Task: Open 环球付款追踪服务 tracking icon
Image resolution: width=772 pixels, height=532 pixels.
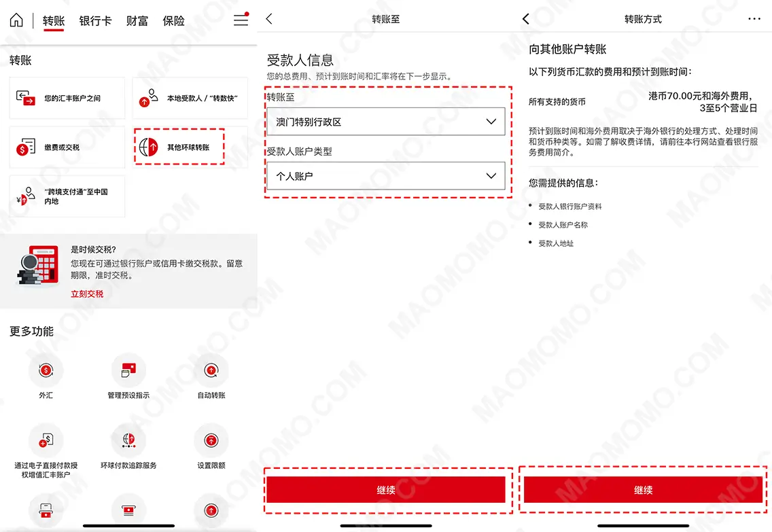Action: coord(128,442)
